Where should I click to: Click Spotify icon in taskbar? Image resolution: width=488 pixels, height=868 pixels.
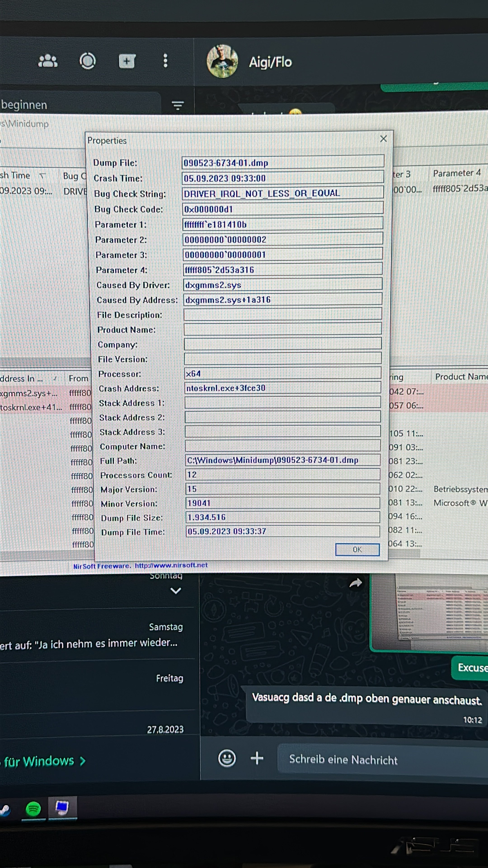click(x=33, y=809)
